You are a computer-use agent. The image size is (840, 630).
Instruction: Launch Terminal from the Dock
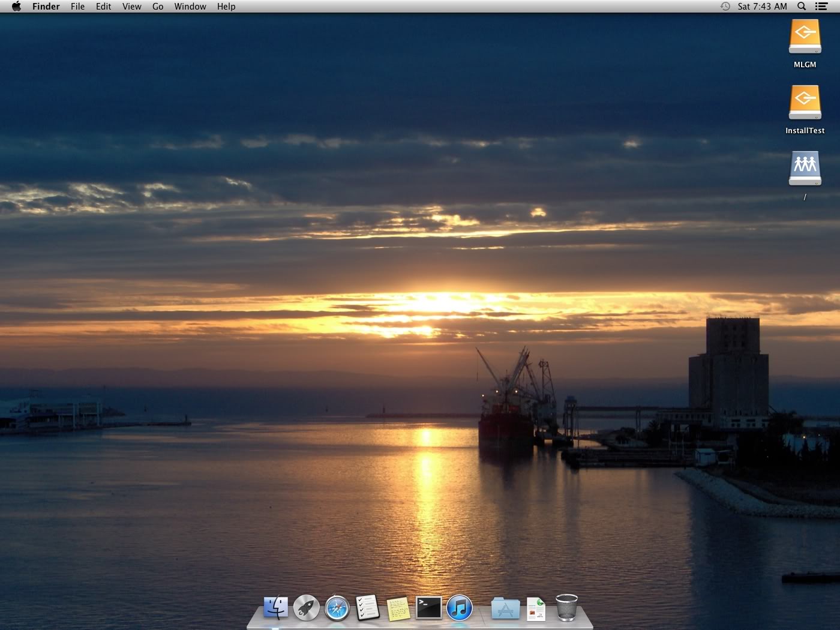point(429,608)
